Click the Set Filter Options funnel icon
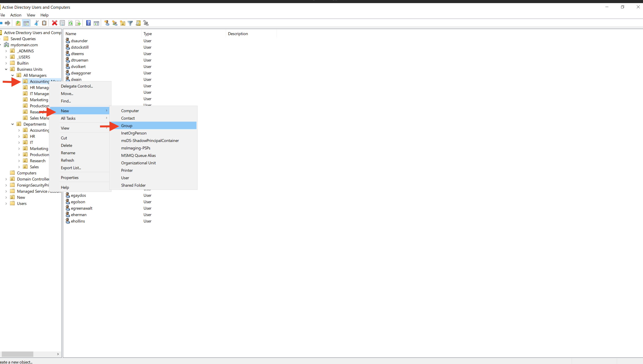Image resolution: width=643 pixels, height=364 pixels. pos(130,23)
